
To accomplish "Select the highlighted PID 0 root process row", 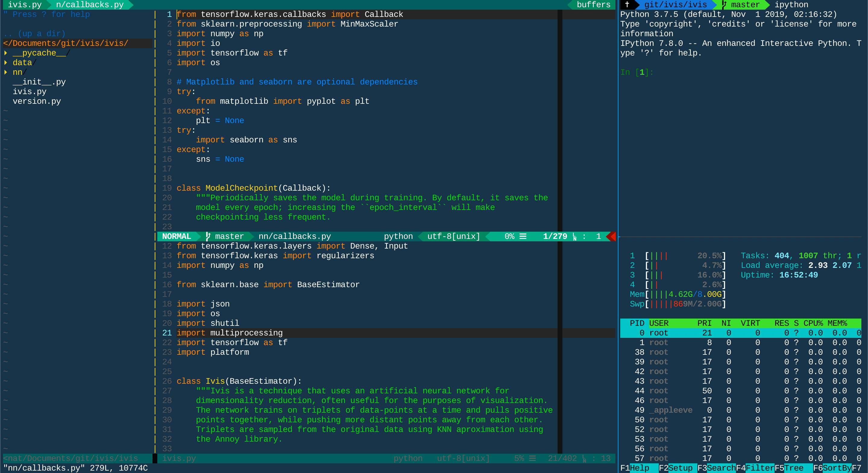I will 741,333.
